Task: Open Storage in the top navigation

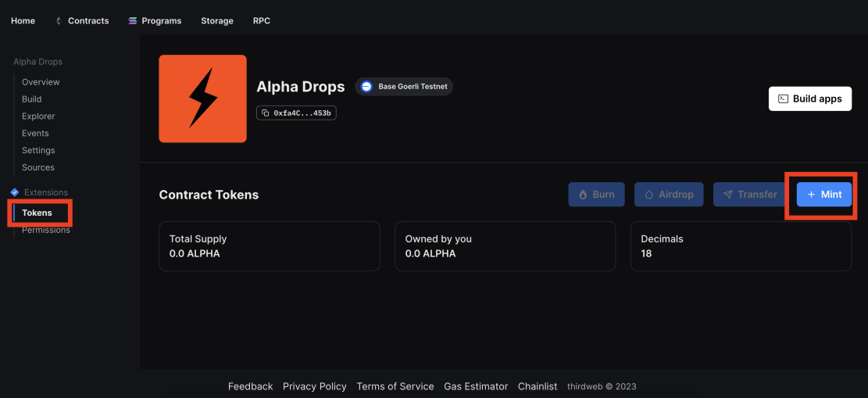Action: (217, 21)
